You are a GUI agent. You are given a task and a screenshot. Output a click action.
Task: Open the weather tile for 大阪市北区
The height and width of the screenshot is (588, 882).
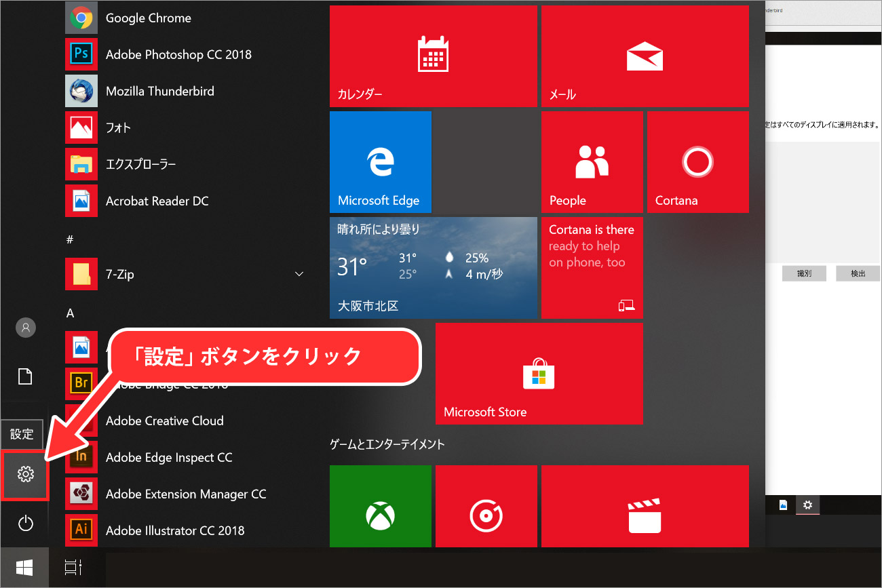434,268
